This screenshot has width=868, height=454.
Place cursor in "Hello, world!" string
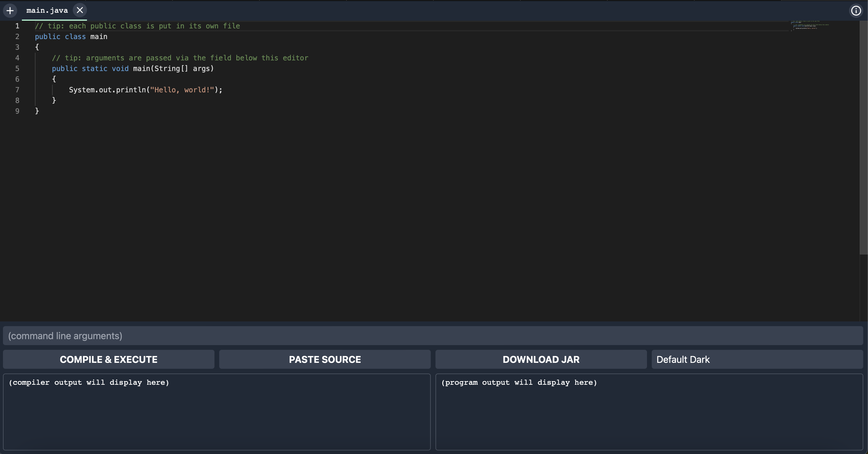point(182,90)
